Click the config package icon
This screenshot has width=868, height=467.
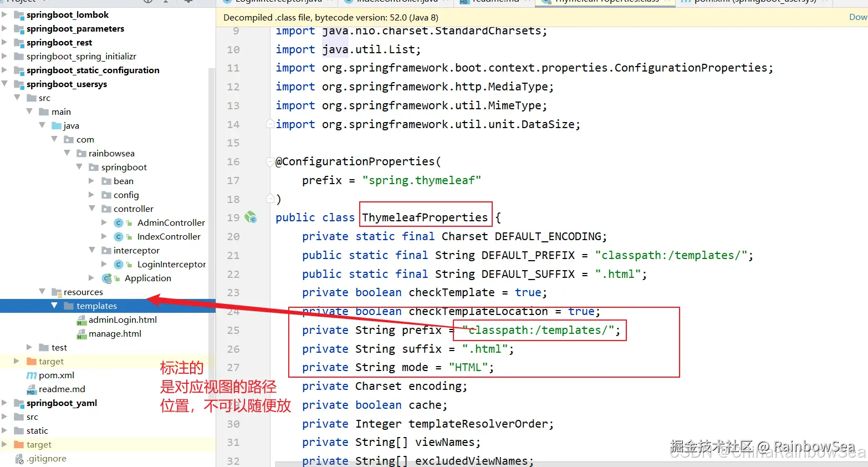106,195
